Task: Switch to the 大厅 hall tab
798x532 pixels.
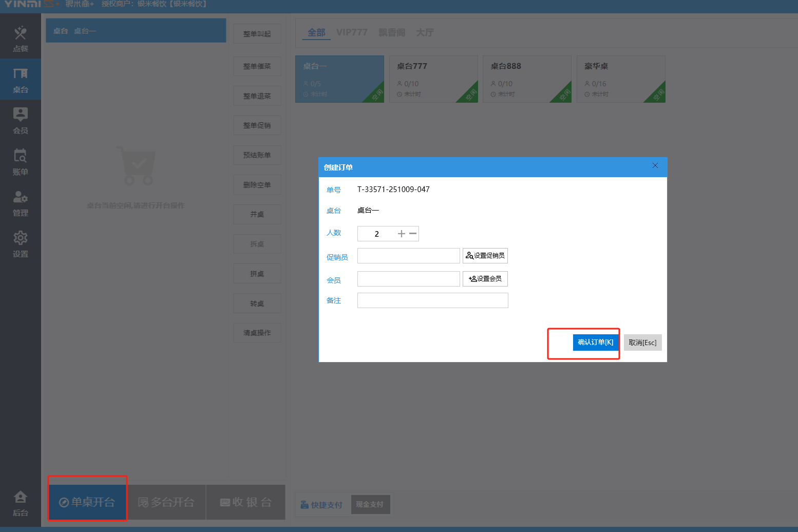Action: click(x=425, y=32)
